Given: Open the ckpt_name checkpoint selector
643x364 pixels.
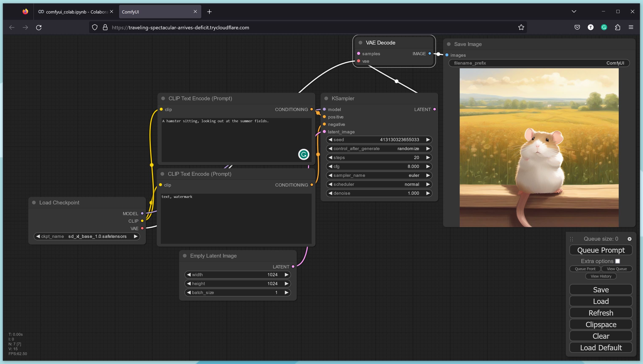Looking at the screenshot, I should pyautogui.click(x=87, y=236).
